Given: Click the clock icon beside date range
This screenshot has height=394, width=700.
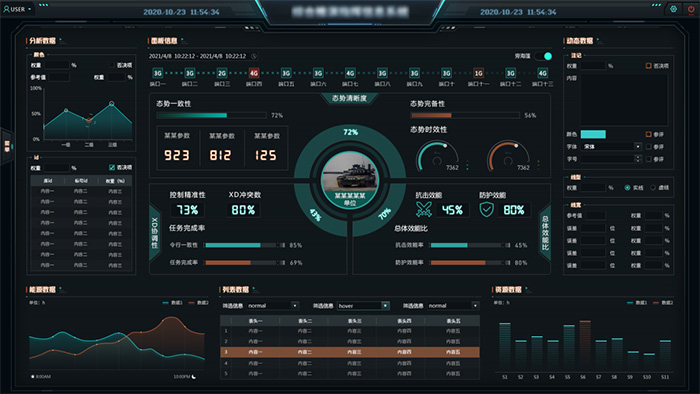Looking at the screenshot, I should [x=254, y=56].
